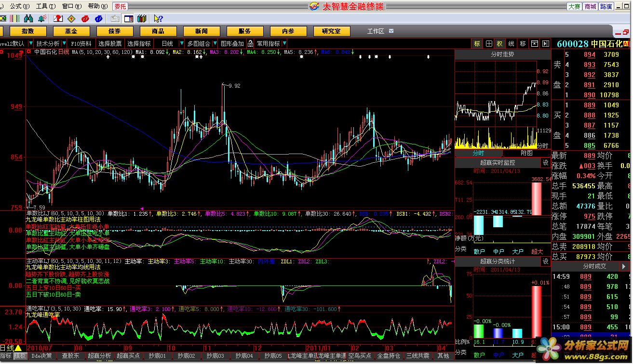
Task: Open the 窗口 menu
Action: tap(71, 6)
